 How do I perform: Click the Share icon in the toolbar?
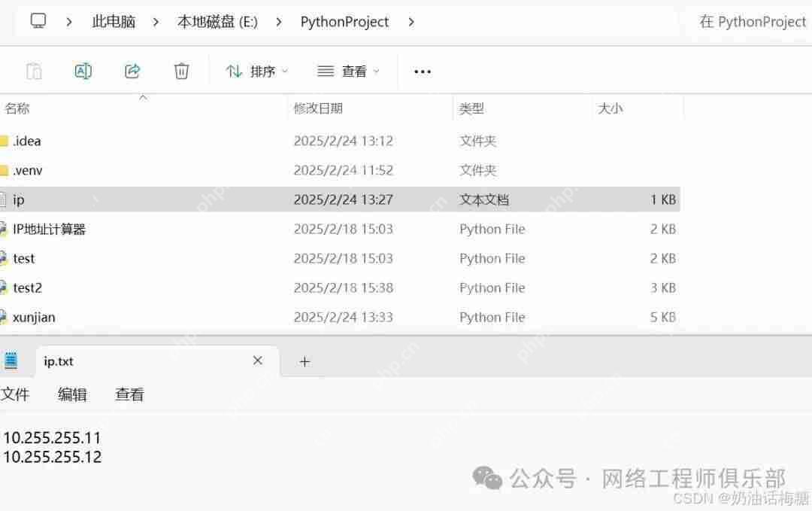click(132, 71)
